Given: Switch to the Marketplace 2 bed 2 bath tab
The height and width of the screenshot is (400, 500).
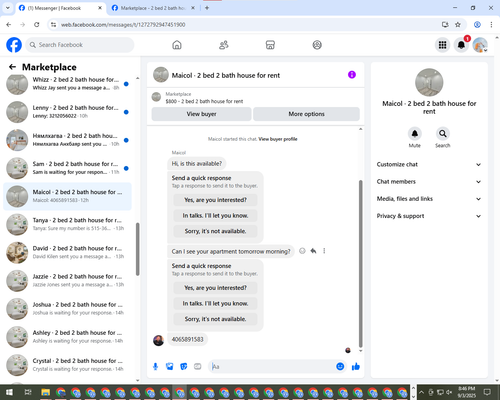Looking at the screenshot, I should click(x=153, y=8).
